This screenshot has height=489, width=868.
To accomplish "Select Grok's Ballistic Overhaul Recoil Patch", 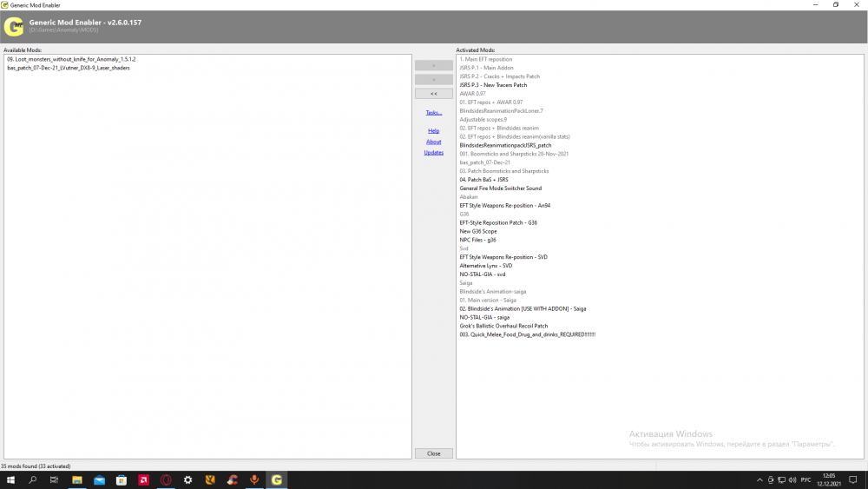I will tap(503, 326).
